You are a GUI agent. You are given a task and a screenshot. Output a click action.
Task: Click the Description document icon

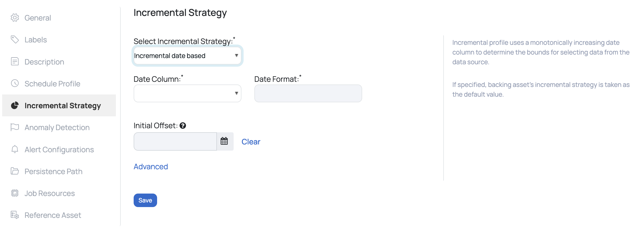[15, 62]
